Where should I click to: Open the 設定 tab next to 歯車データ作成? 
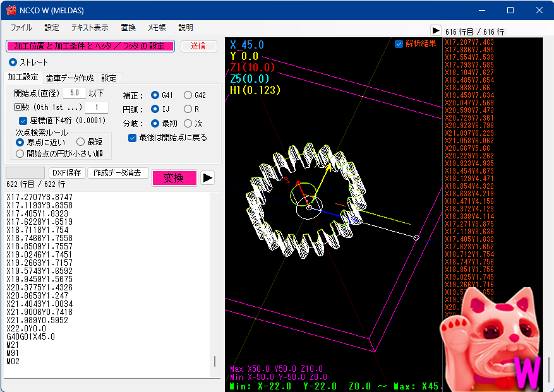[x=108, y=77]
